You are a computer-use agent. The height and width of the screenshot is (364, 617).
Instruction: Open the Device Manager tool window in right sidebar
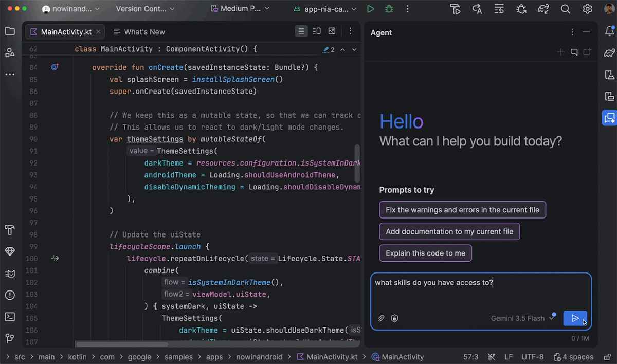point(609,75)
